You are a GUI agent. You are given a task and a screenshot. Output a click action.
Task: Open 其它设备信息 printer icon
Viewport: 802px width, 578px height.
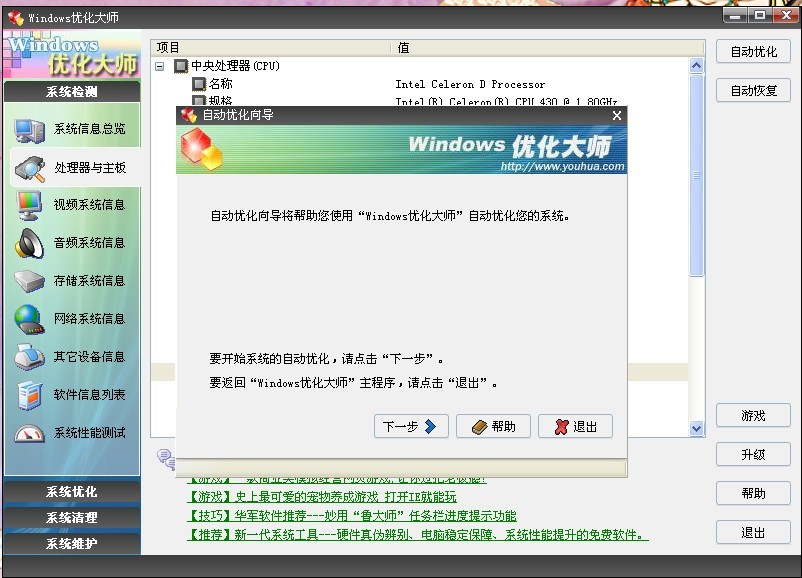29,357
